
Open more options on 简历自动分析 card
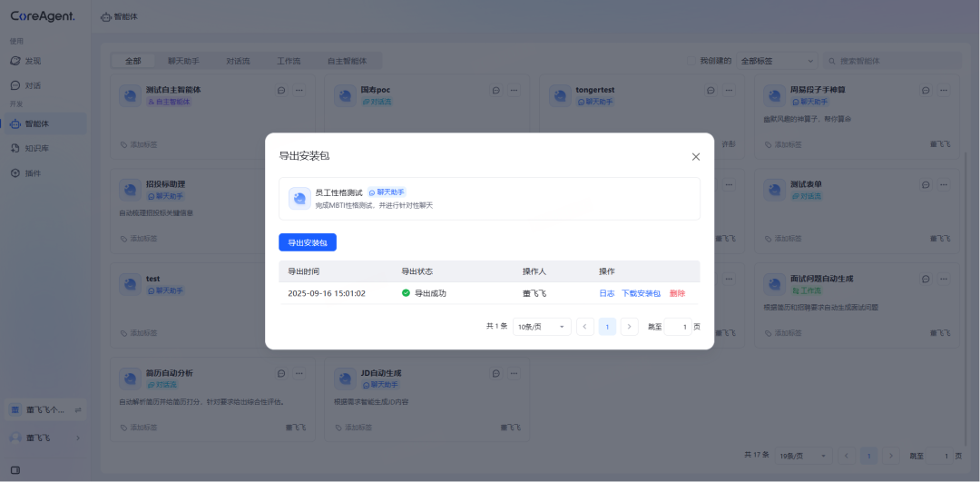click(x=299, y=373)
